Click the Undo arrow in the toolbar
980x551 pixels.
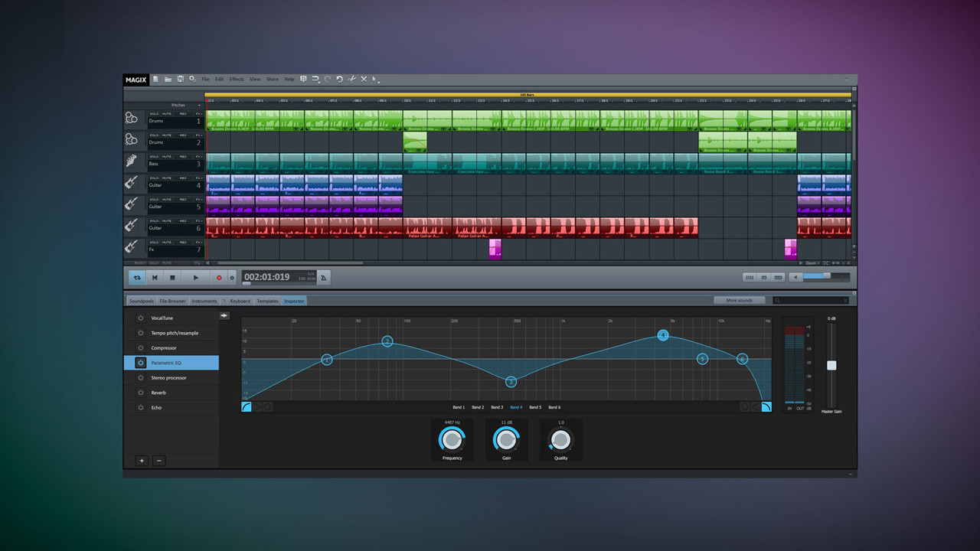click(x=339, y=79)
